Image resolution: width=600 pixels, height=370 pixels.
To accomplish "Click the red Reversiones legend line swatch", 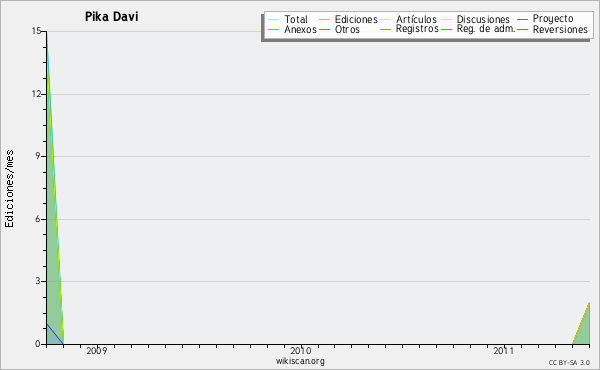I will pyautogui.click(x=523, y=29).
